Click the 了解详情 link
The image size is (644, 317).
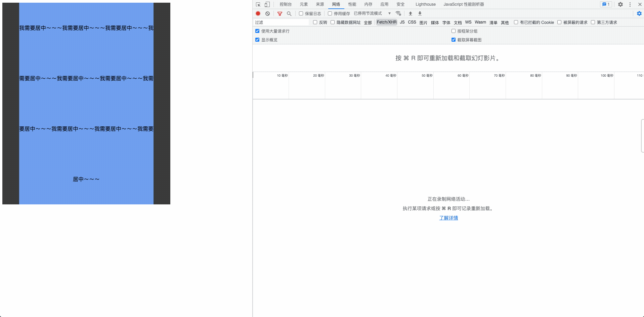coord(448,218)
